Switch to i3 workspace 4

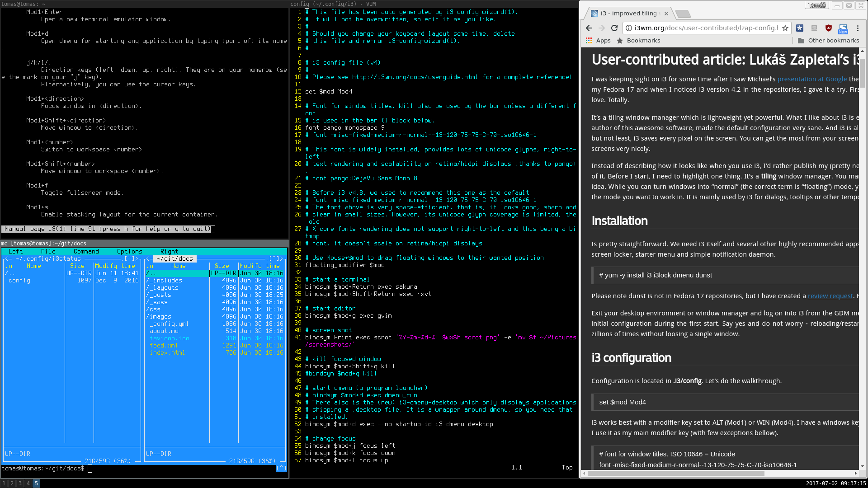click(28, 483)
